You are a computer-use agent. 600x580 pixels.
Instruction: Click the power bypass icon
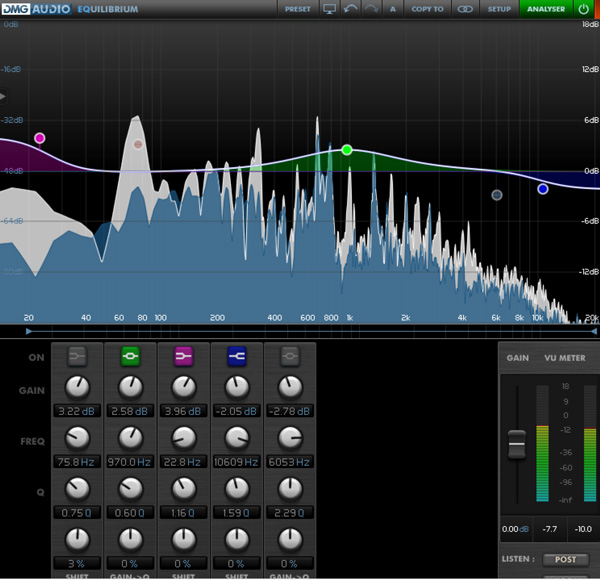click(584, 9)
